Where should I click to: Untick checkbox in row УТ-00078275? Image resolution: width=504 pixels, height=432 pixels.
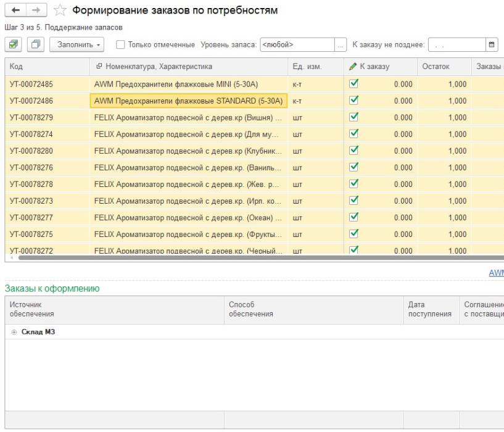click(353, 233)
